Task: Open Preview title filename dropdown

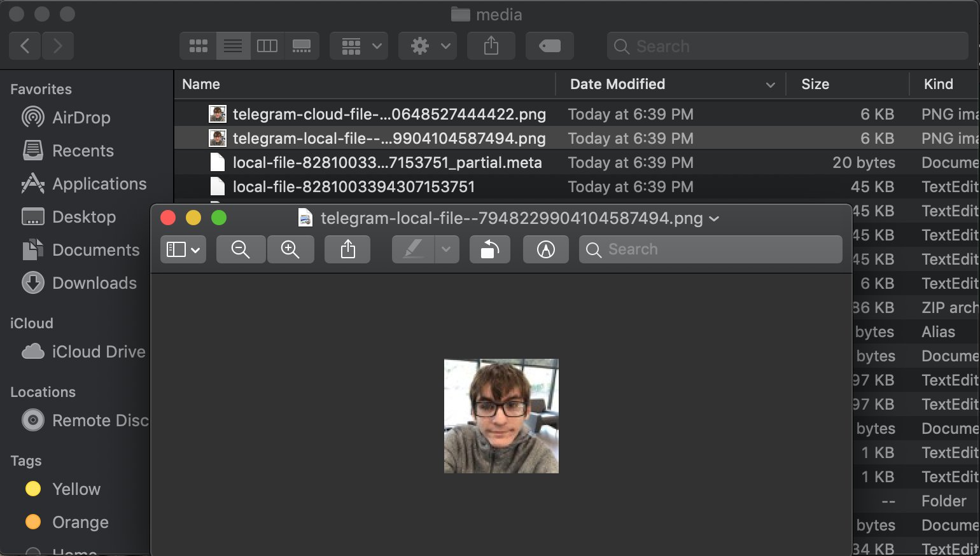Action: [714, 219]
